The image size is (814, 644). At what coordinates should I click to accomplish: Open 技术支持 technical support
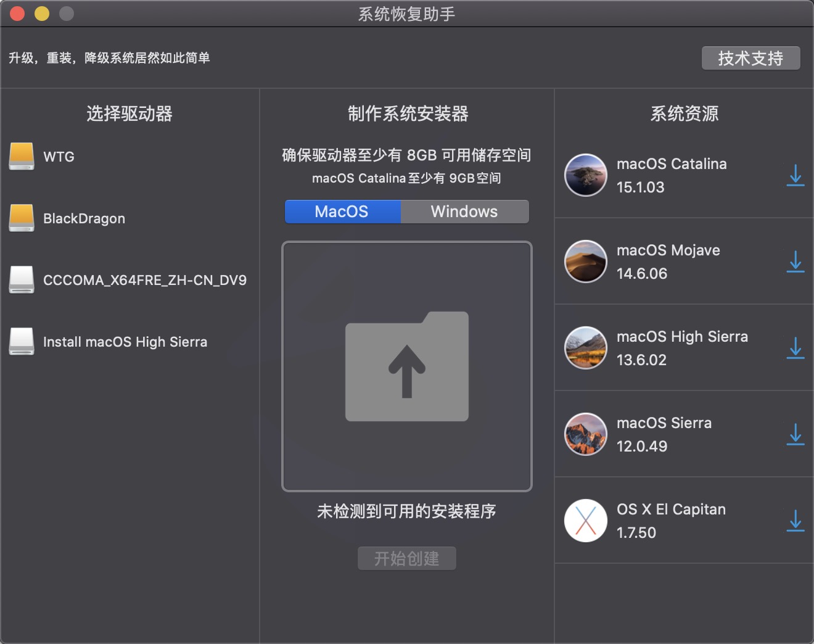750,58
